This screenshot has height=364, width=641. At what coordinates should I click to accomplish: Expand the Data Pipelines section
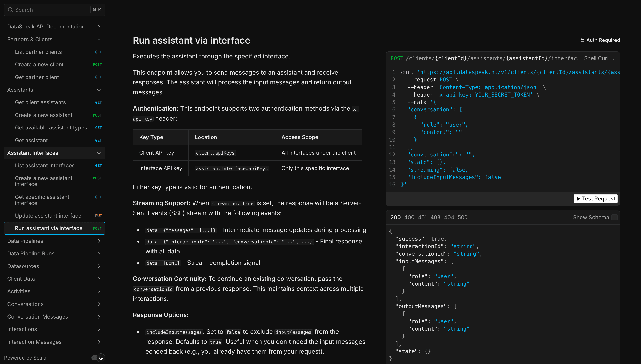tap(54, 241)
